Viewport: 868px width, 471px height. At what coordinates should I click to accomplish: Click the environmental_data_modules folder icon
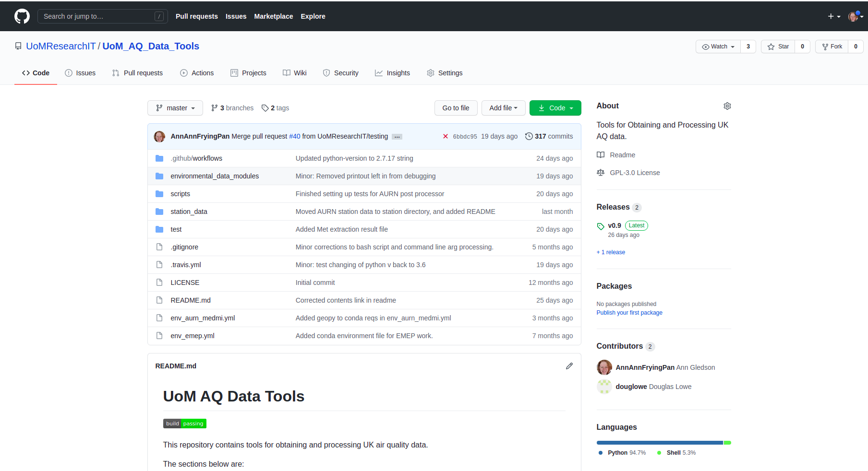click(159, 176)
